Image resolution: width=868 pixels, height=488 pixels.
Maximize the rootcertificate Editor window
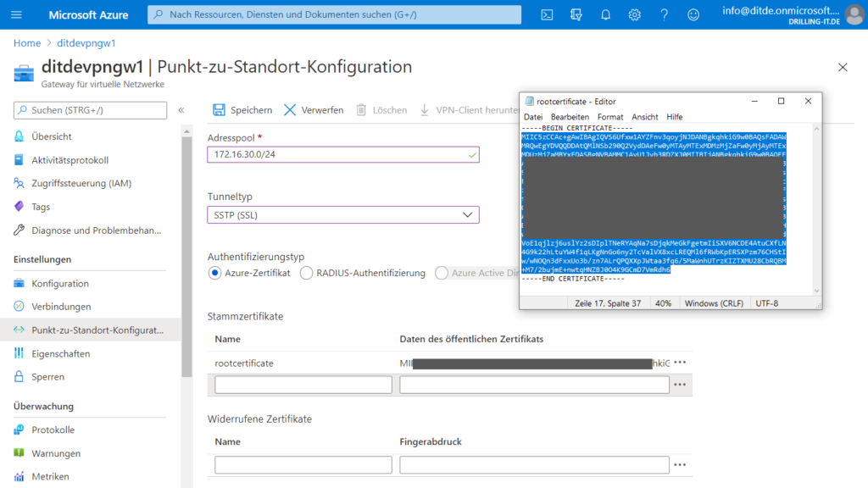781,102
